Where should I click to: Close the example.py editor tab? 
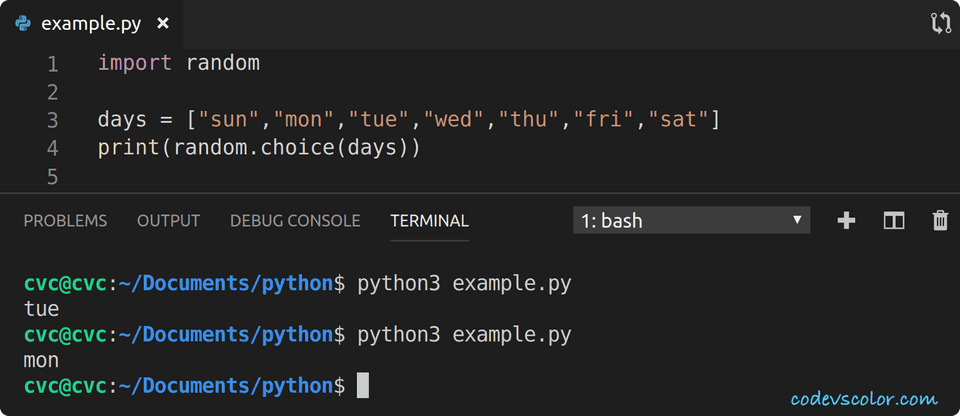point(163,24)
